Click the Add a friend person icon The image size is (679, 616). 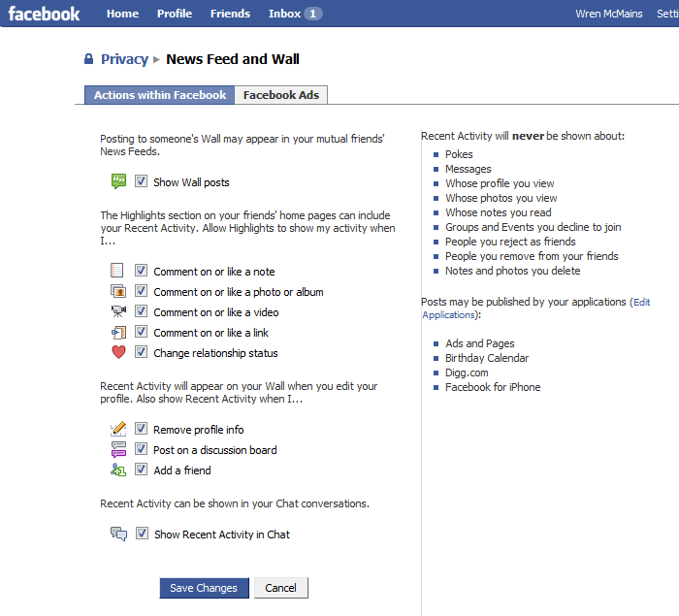pyautogui.click(x=118, y=470)
